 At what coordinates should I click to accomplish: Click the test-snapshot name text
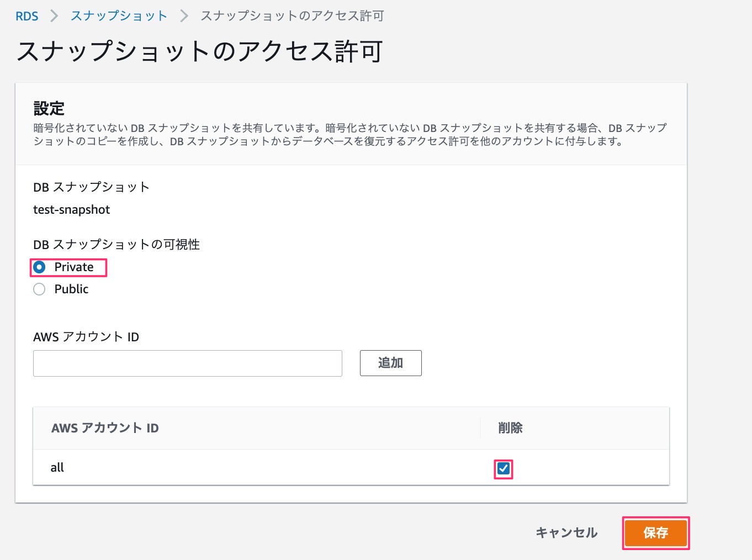72,210
